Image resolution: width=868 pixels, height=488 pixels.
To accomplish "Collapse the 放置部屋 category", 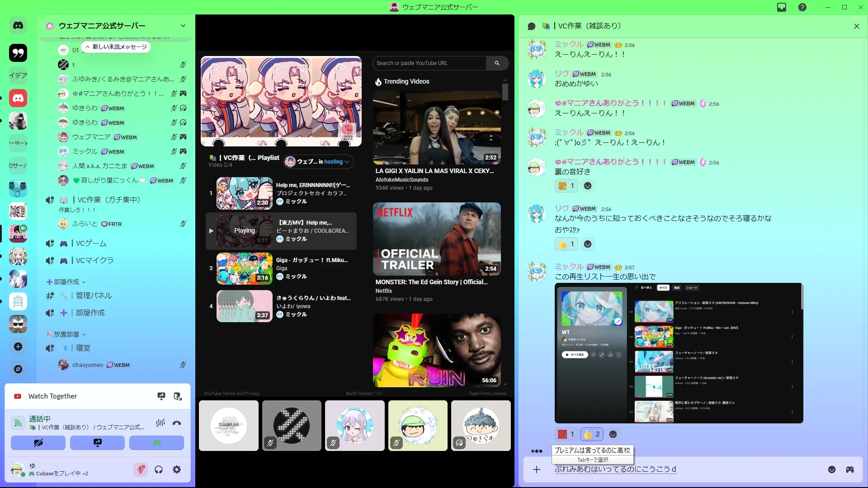I will (66, 334).
